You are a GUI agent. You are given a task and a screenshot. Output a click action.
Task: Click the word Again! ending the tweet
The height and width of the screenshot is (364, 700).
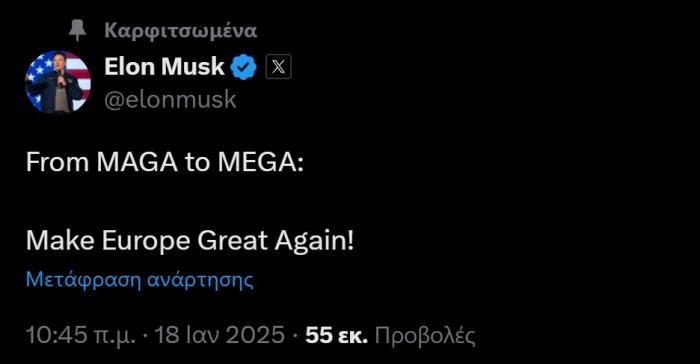click(314, 242)
